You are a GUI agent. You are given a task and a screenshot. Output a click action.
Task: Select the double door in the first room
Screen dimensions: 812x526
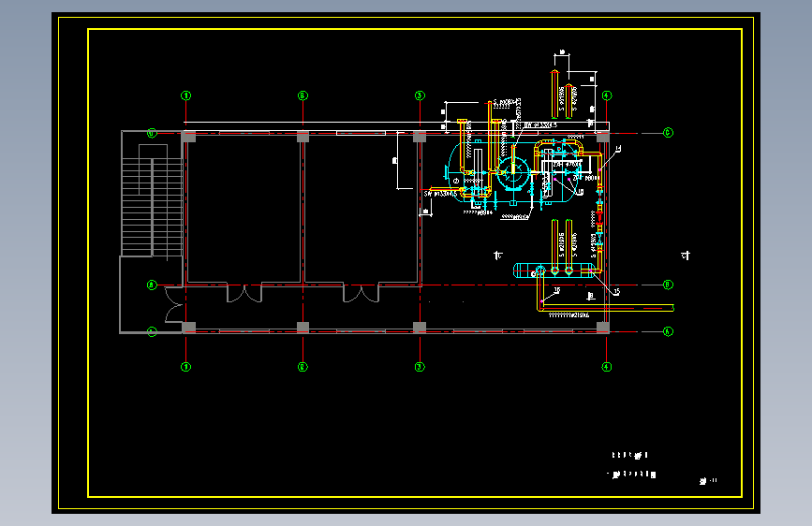click(x=244, y=293)
